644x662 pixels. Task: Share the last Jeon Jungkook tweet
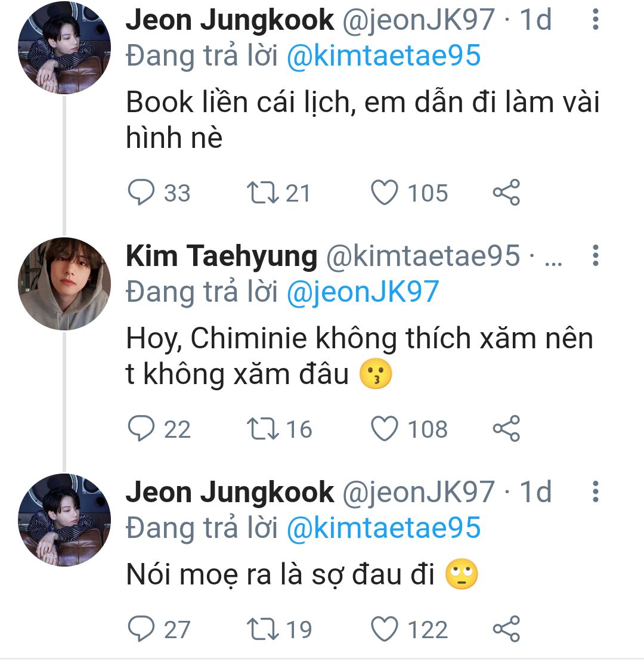(x=506, y=630)
